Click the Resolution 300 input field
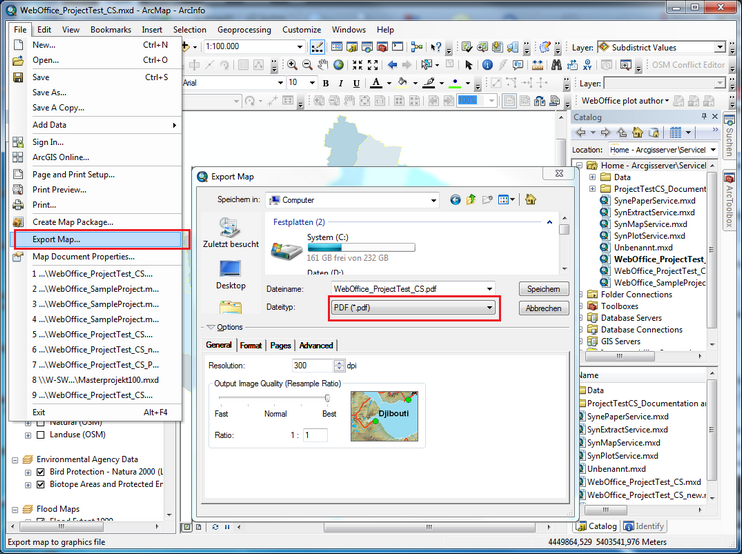The image size is (742, 554). pos(314,365)
